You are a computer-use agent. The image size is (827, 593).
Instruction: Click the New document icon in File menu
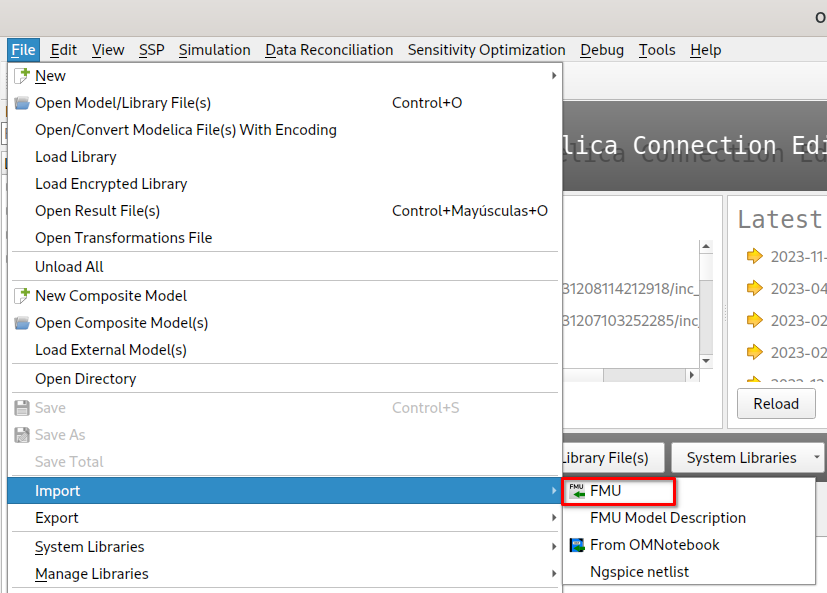point(22,75)
